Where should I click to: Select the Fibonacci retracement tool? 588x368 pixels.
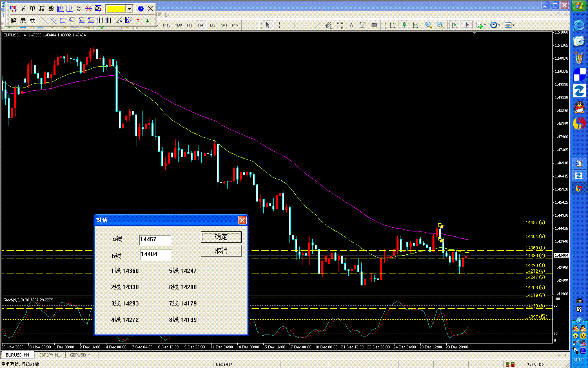click(340, 25)
